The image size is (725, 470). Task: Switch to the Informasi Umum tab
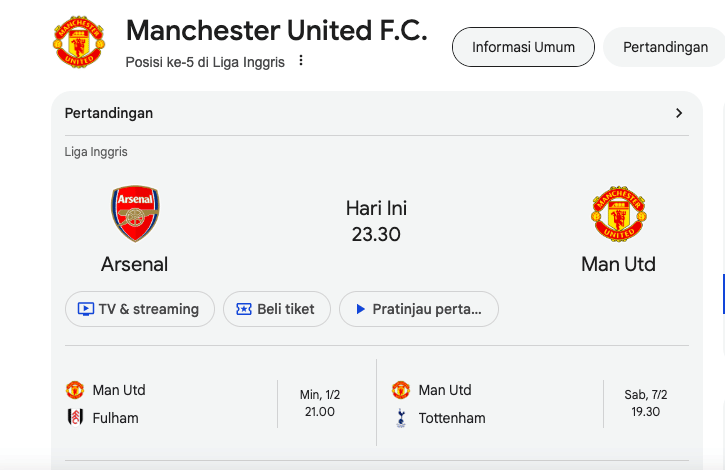pos(523,47)
